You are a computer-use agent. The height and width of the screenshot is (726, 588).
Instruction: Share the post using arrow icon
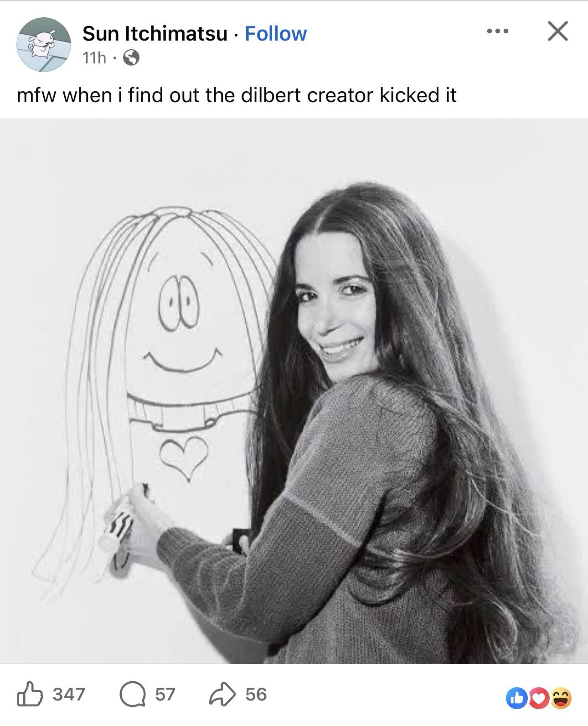[222, 694]
